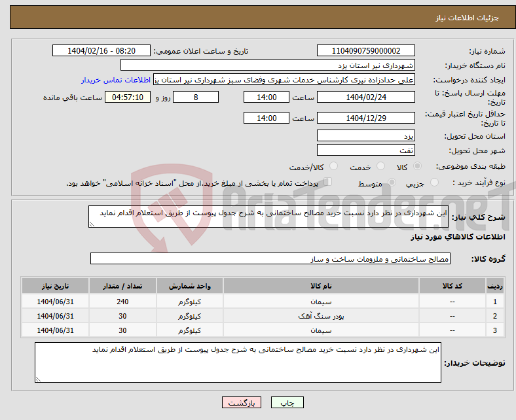Image resolution: width=516 pixels, height=420 pixels.
Task: Click سیمان in row 3
Action: [x=321, y=330]
